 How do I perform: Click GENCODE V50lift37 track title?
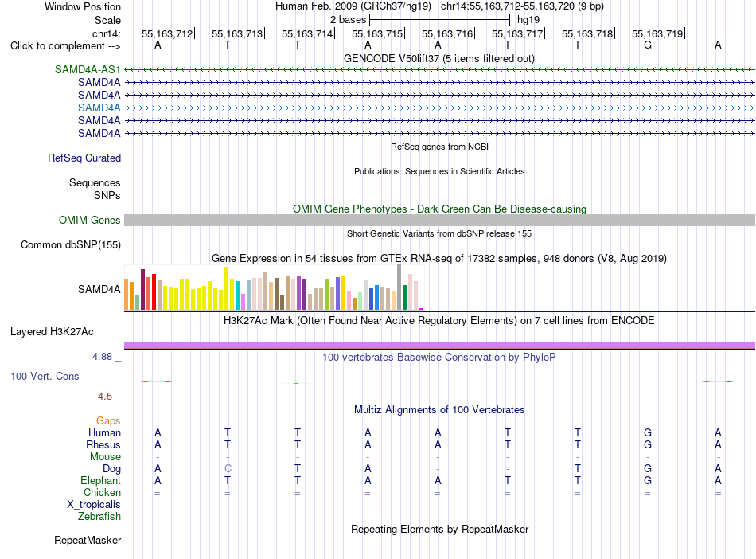[x=438, y=58]
